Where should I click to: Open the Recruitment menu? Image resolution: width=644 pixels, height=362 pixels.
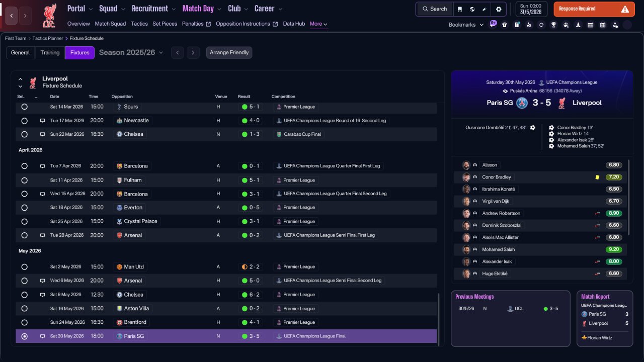point(153,9)
